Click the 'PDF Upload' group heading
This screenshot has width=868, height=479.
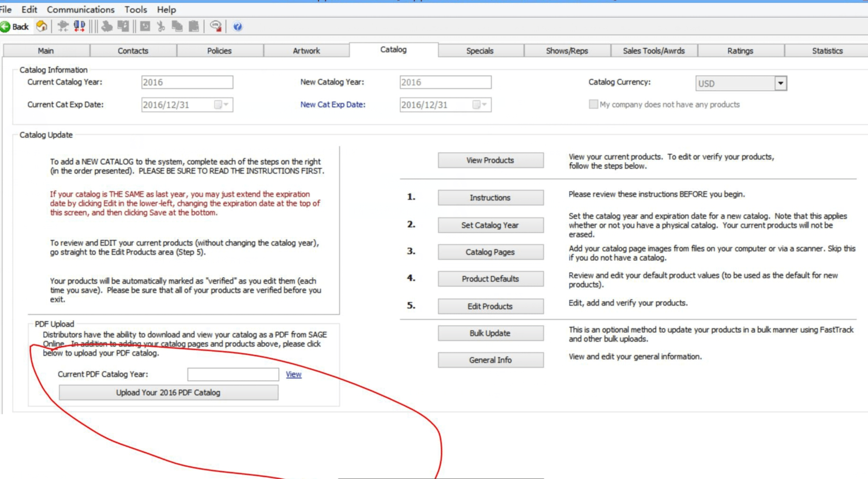(x=55, y=324)
